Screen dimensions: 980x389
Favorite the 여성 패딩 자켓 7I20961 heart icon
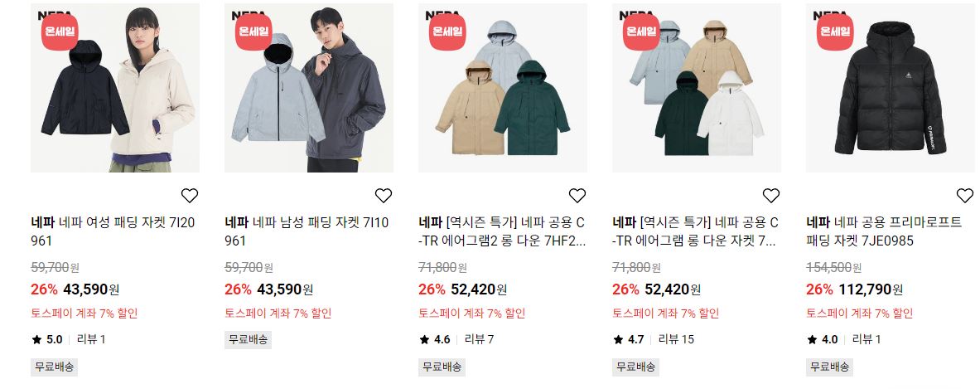(x=190, y=196)
